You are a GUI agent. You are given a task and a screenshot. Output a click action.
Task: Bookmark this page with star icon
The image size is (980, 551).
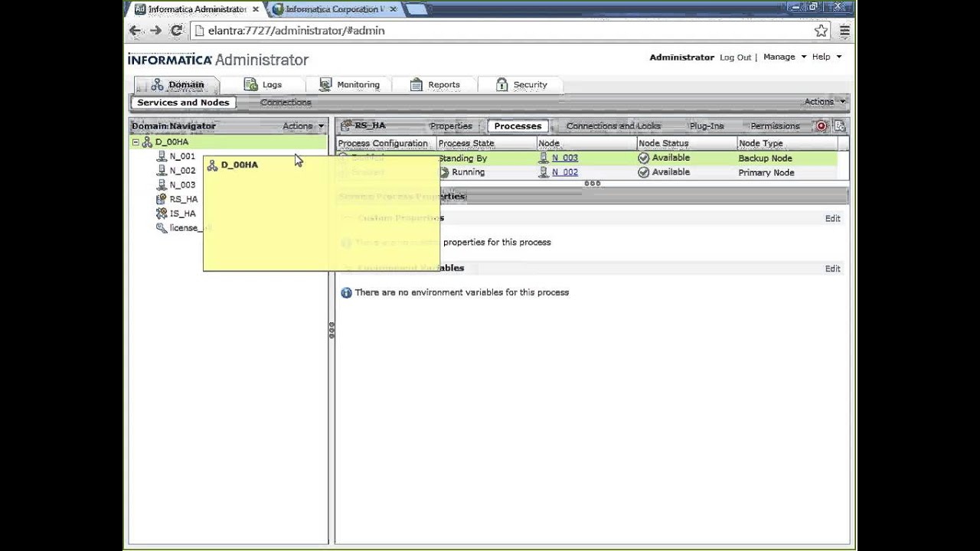point(821,31)
